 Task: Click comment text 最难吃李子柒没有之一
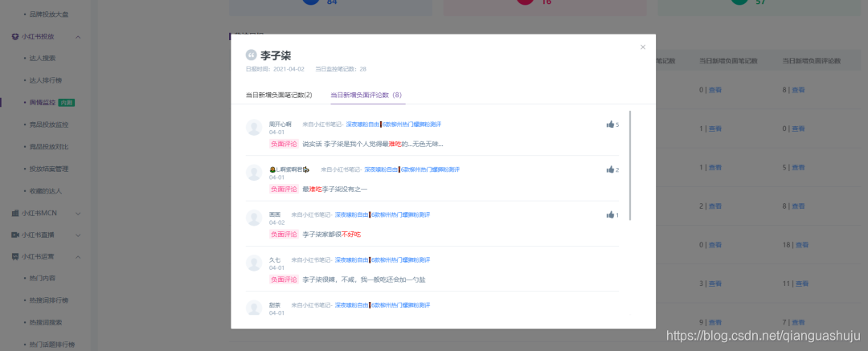pyautogui.click(x=335, y=190)
